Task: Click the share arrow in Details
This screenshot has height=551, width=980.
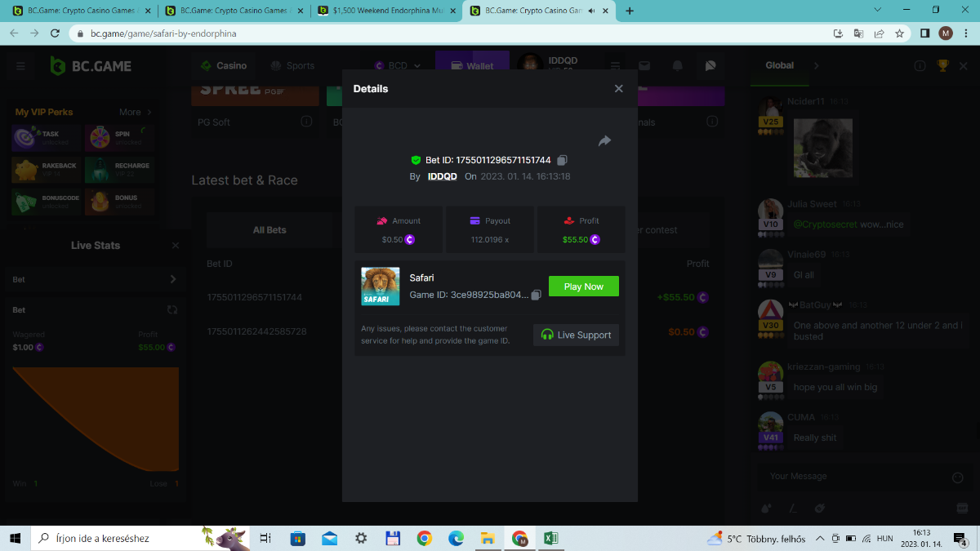Action: 604,141
